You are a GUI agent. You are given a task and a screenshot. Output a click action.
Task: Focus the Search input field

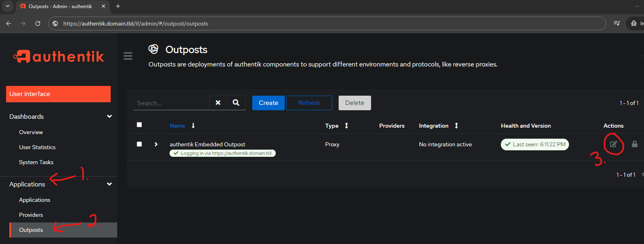172,103
